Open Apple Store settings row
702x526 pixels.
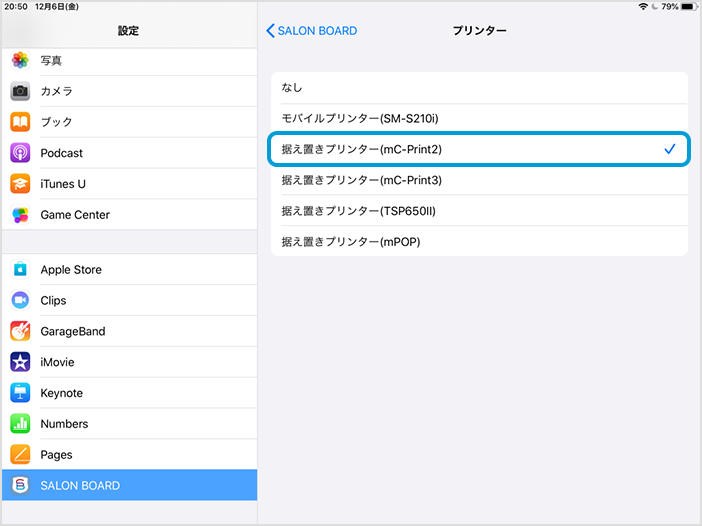coord(129,269)
